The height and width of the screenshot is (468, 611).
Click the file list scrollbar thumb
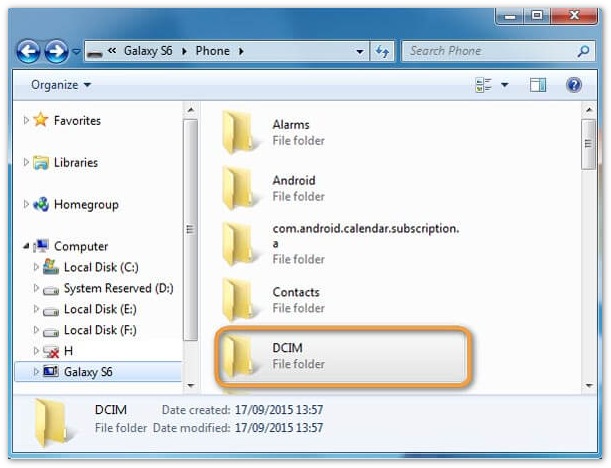pyautogui.click(x=588, y=145)
